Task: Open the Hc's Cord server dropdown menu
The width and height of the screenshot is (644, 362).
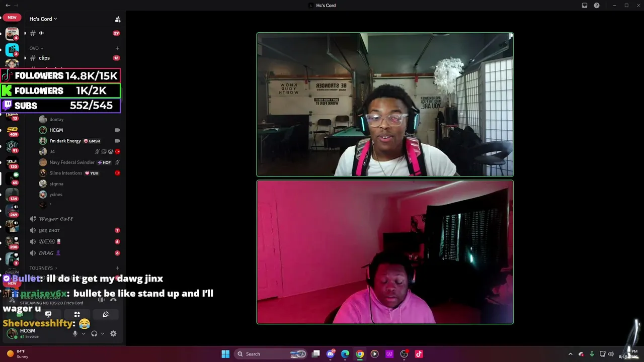Action: click(43, 19)
